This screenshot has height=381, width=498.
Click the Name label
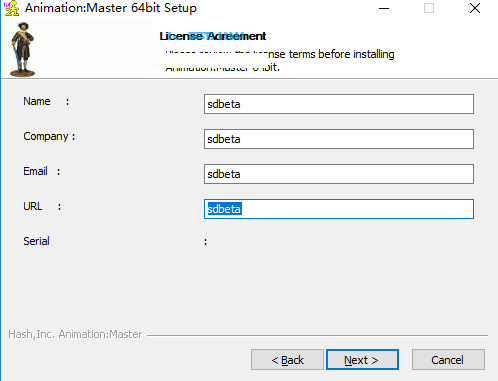pyautogui.click(x=37, y=101)
